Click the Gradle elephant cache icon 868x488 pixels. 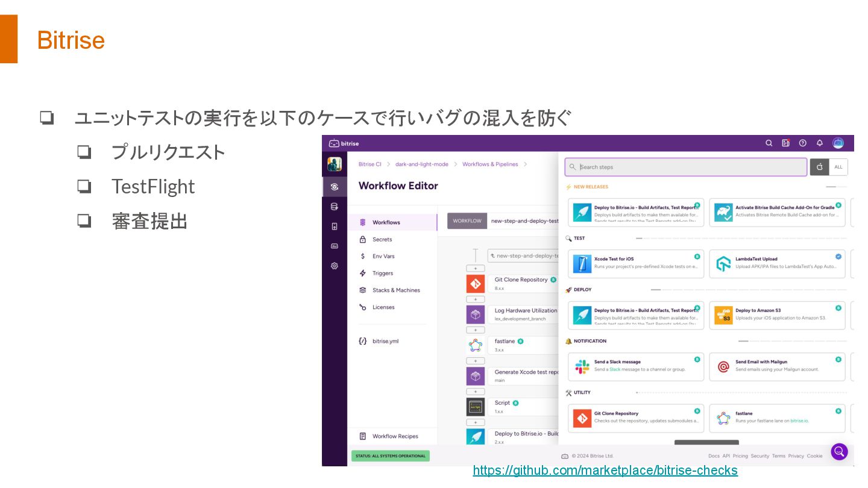pos(723,212)
